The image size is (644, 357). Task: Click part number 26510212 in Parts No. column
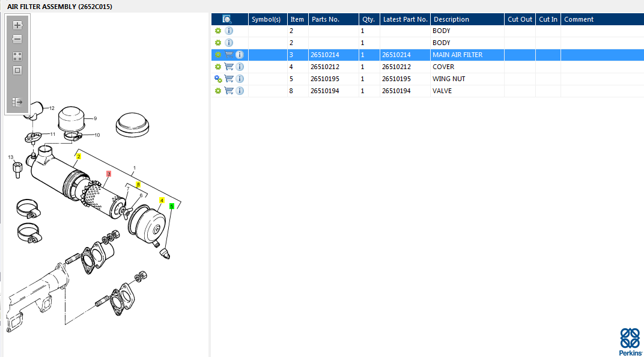[325, 67]
